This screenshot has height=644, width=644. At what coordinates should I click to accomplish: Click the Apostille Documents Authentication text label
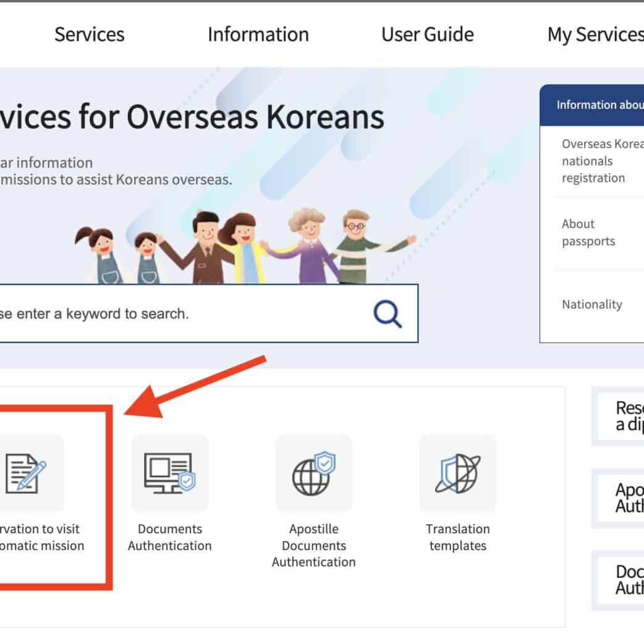point(313,546)
